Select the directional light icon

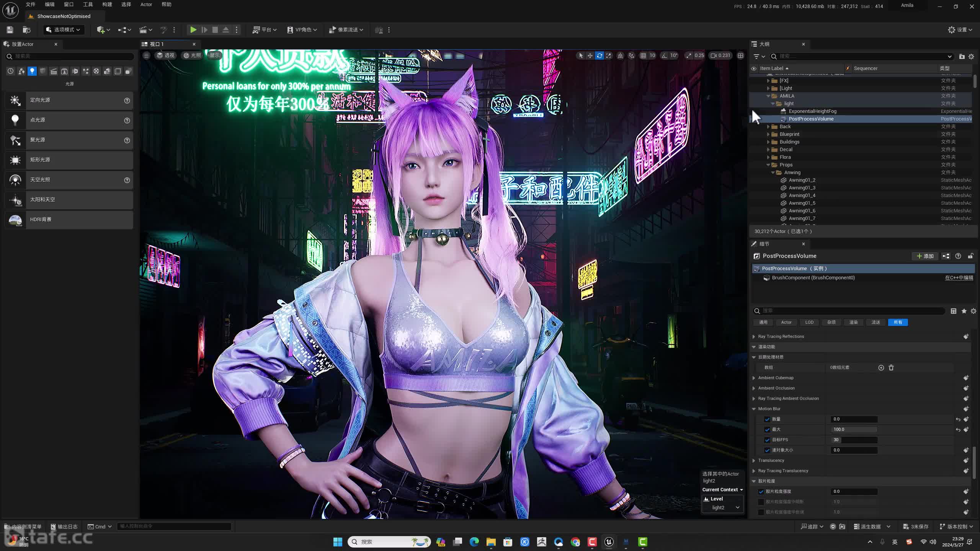coord(15,100)
